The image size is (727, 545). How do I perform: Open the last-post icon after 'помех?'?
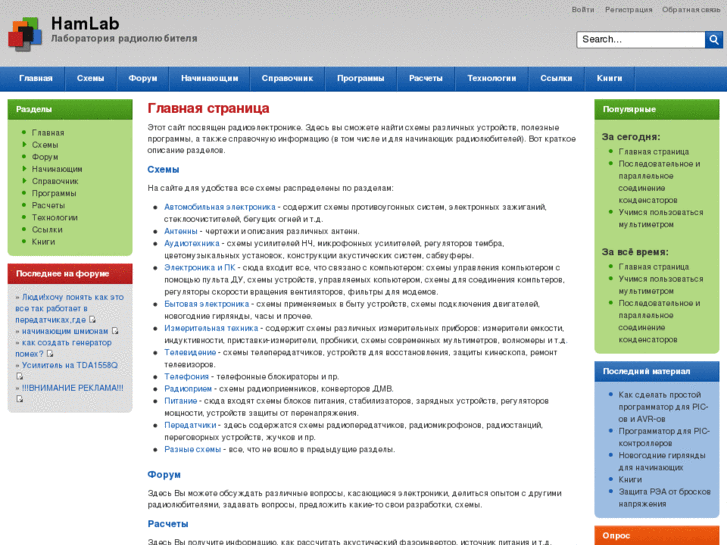[50, 353]
